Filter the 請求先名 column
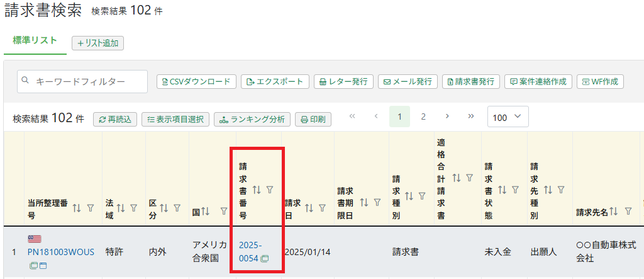Screen dimensions: 644x279 (628, 212)
